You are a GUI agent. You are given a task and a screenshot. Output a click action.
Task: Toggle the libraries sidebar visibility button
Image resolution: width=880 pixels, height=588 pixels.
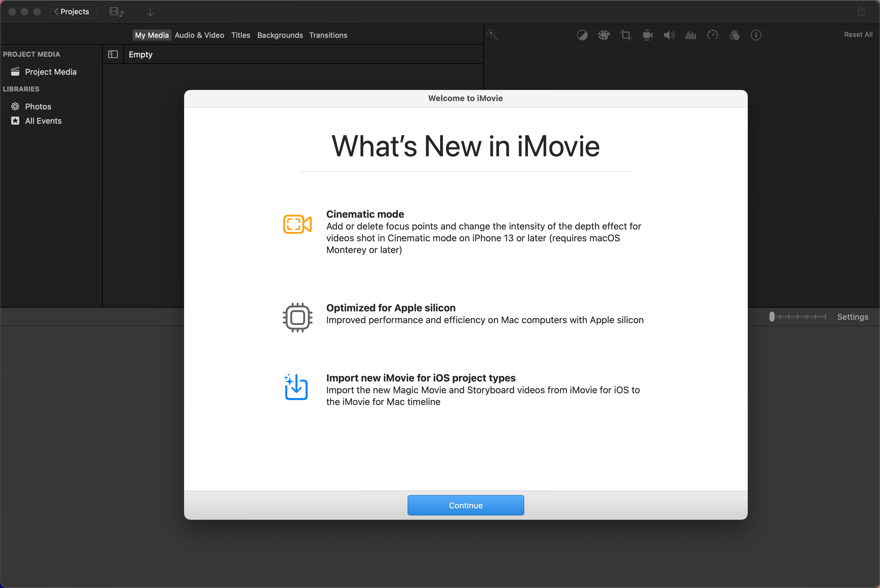(113, 54)
